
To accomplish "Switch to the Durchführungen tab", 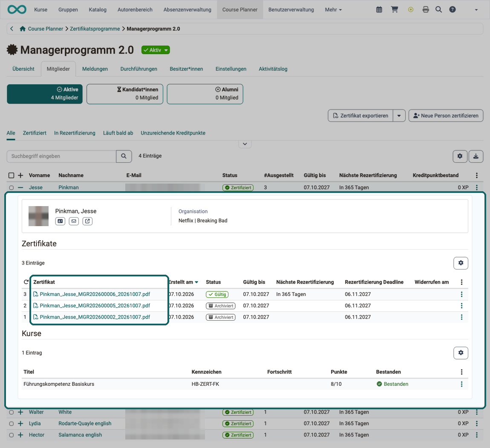I will (139, 69).
